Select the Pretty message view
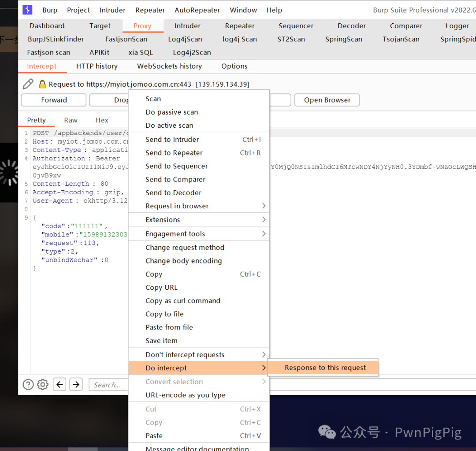Viewport: 476px width, 451px height. coord(37,120)
